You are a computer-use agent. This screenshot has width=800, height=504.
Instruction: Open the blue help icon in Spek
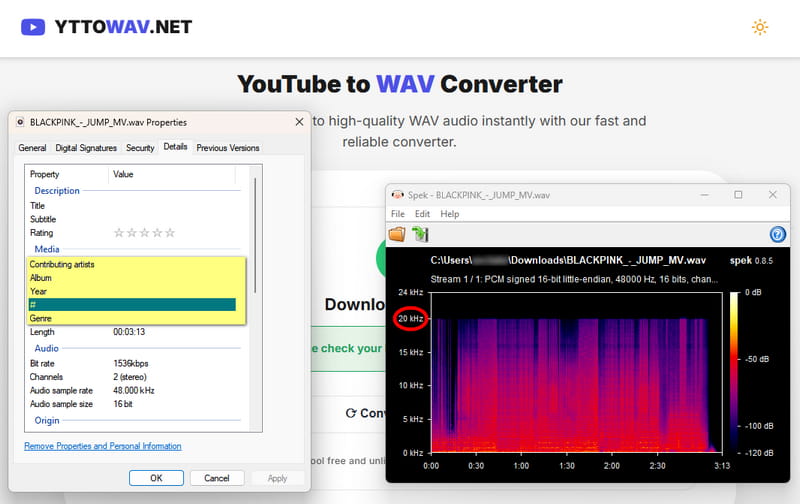(x=777, y=234)
